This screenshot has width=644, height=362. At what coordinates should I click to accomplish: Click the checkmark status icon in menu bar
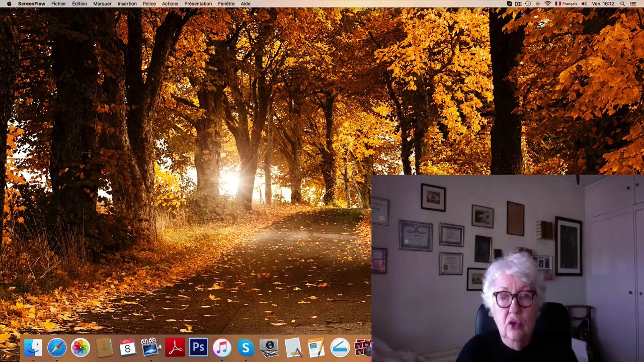click(x=509, y=4)
